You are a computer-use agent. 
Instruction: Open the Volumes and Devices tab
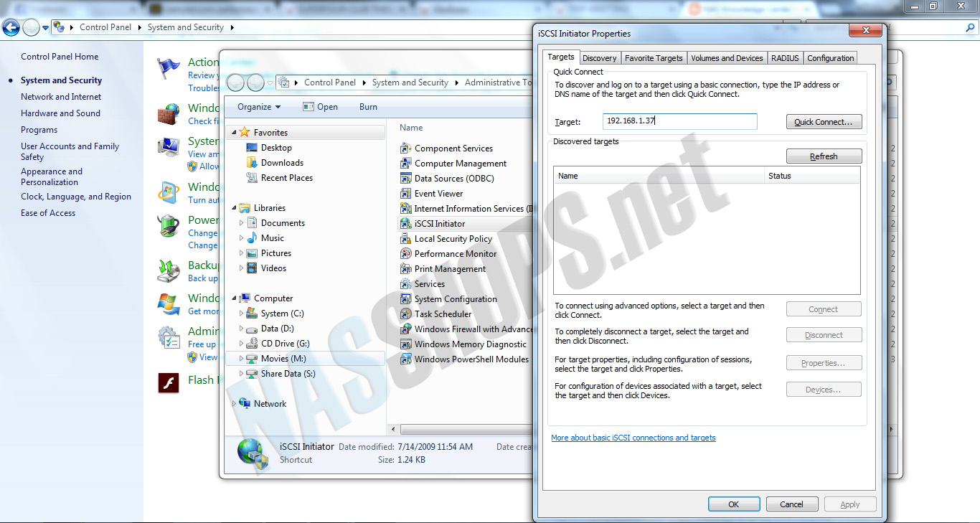point(727,58)
